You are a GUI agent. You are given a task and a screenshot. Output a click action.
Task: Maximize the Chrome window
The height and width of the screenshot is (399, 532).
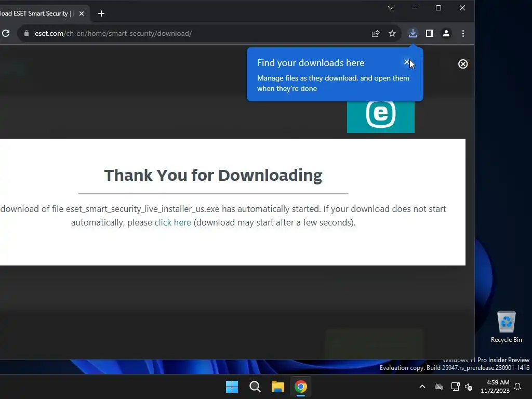pos(438,8)
